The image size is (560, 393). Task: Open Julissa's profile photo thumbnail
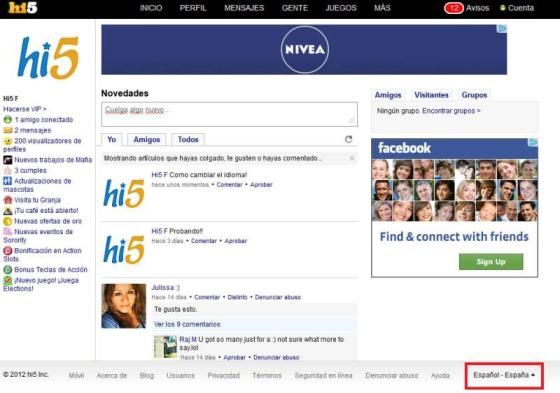(124, 306)
